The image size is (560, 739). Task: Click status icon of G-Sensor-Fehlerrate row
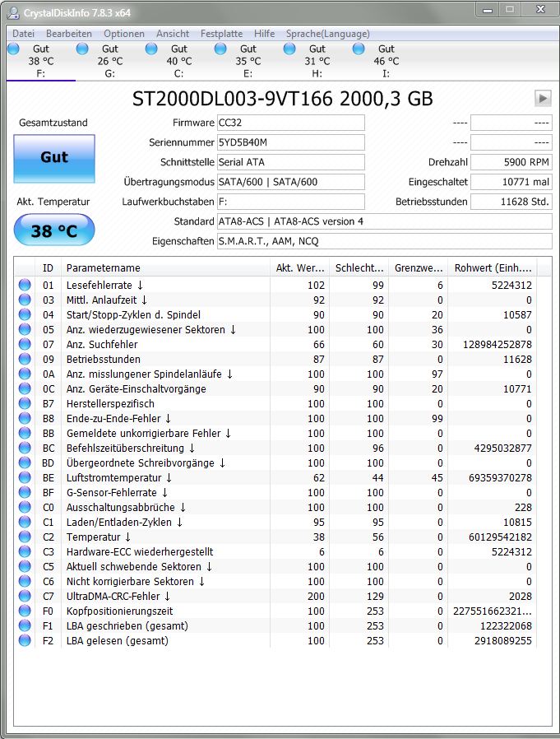tap(25, 492)
